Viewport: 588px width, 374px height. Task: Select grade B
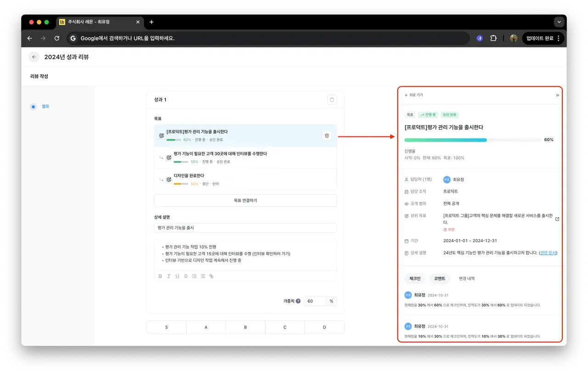pos(245,327)
